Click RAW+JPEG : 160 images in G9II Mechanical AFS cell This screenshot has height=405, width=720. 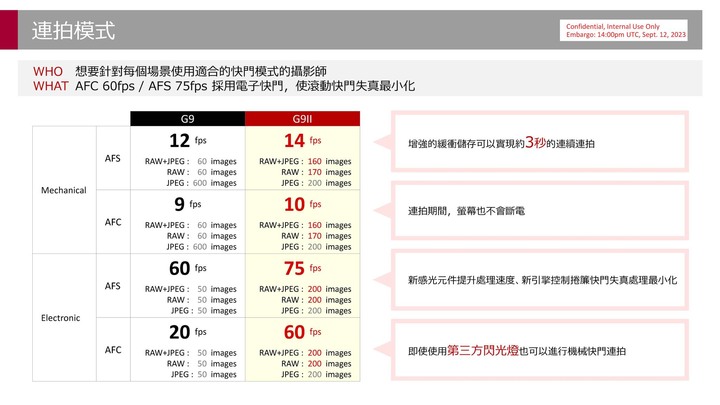305,161
